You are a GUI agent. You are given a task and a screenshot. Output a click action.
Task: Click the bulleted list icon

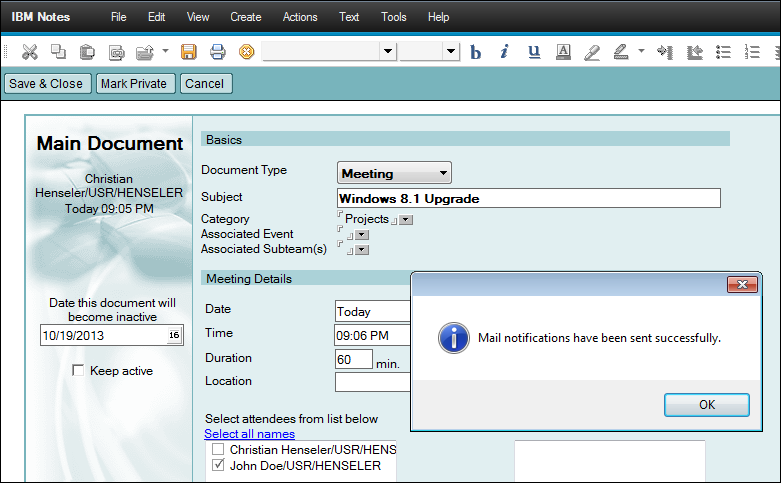tap(724, 52)
